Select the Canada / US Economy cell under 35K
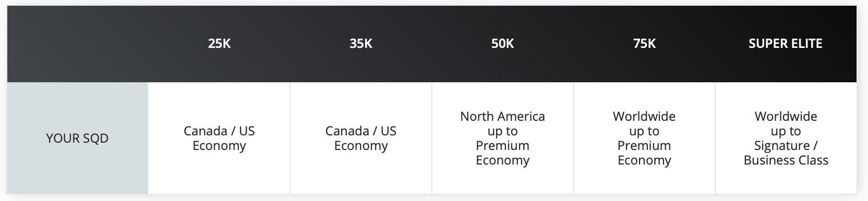This screenshot has width=868, height=201. (361, 138)
